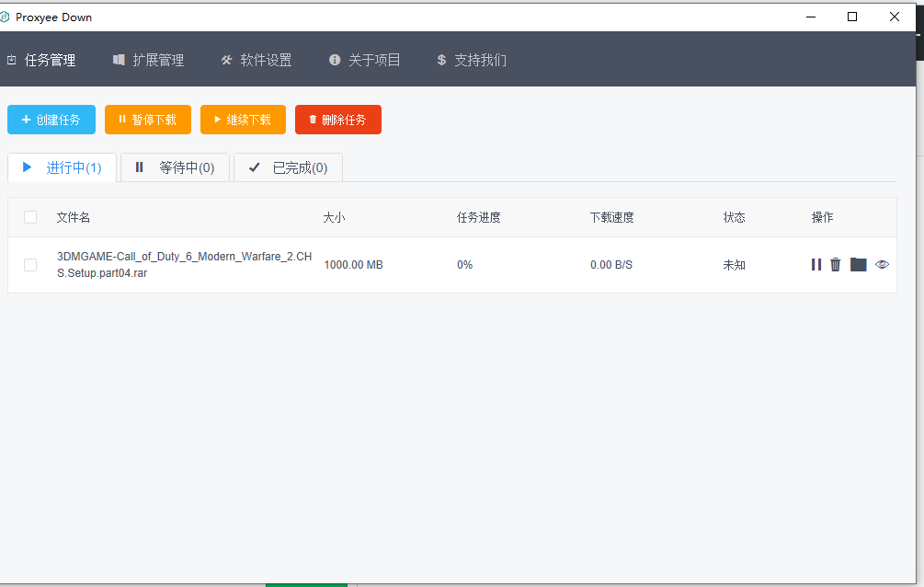Click the 0% task progress value
The width and height of the screenshot is (924, 587).
pos(465,265)
